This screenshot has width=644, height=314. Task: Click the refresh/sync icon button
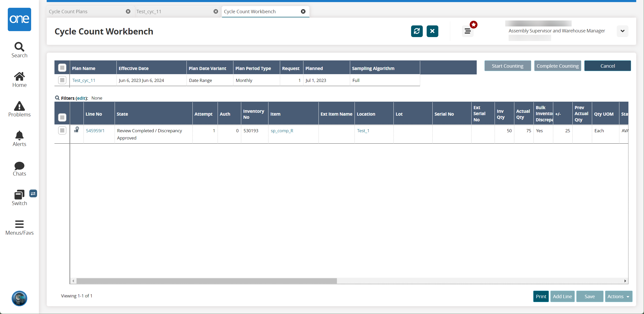(417, 31)
